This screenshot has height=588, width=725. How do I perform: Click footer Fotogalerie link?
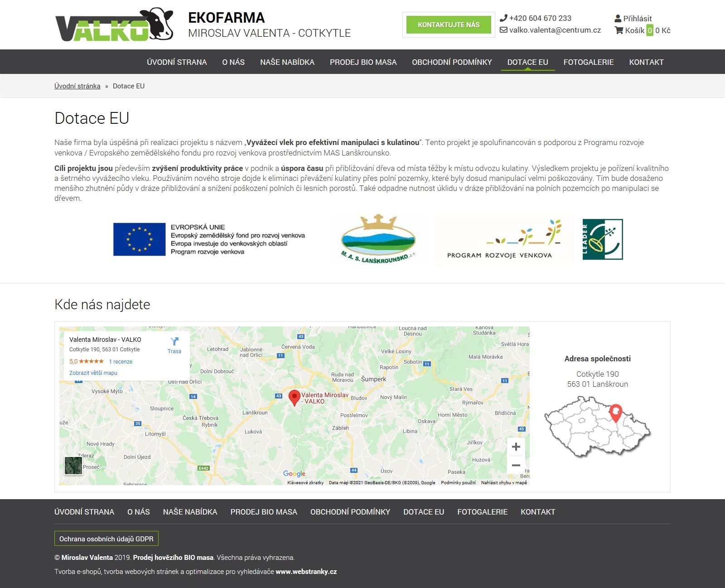point(483,512)
